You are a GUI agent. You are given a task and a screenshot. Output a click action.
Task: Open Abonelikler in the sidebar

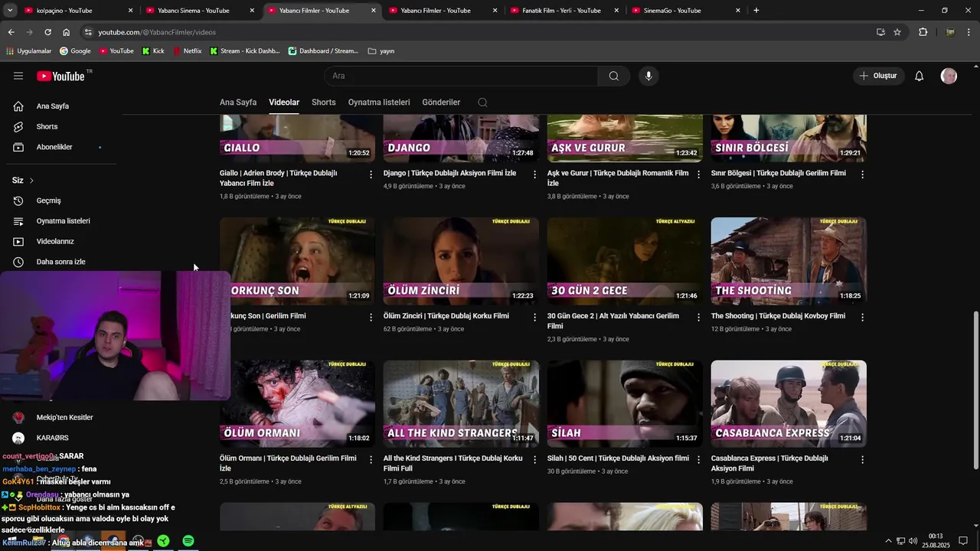click(61, 147)
